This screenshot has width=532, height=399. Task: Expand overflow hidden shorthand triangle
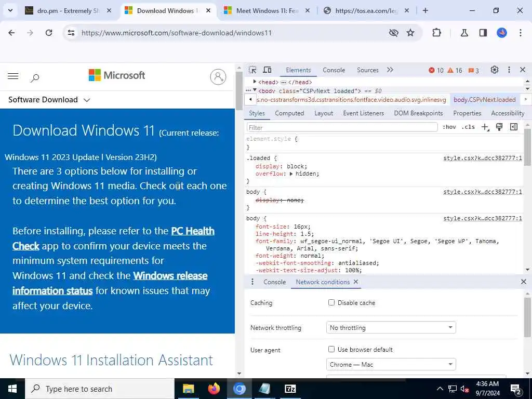coord(291,174)
